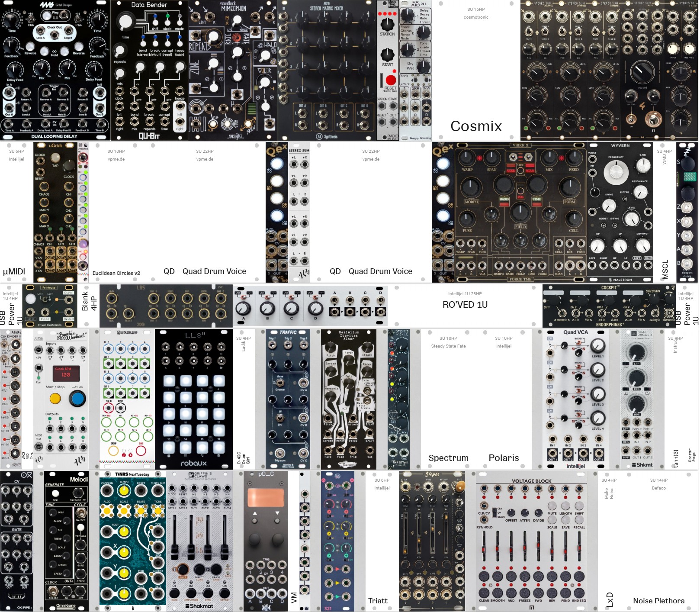The height and width of the screenshot is (612, 700).
Task: Click the large VOLUME knob on Stereo Sum mixer
Action: 642,72
